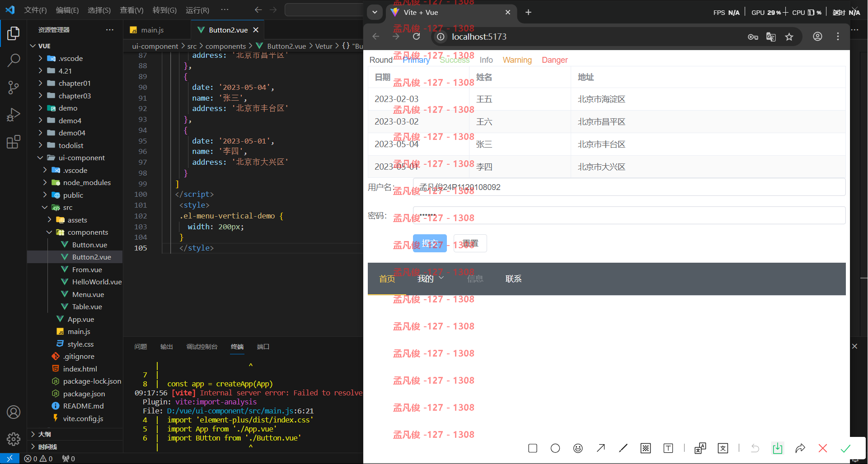Bookmark the page with the star icon
This screenshot has height=464, width=868.
789,37
